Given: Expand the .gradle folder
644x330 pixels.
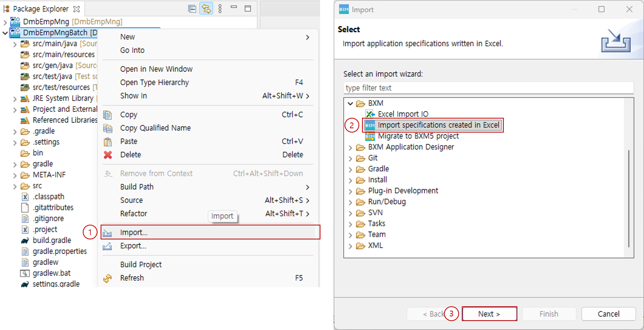Looking at the screenshot, I should (x=15, y=131).
